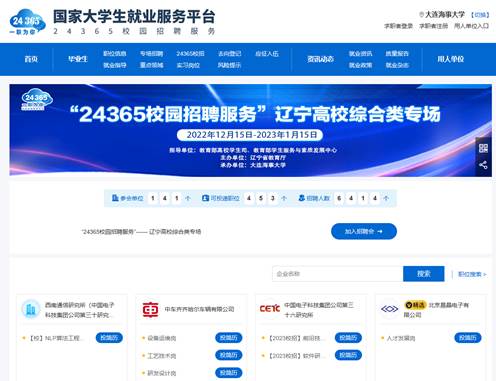Click the 加入招聘会 join job fair button
The height and width of the screenshot is (381, 496).
[x=364, y=231]
